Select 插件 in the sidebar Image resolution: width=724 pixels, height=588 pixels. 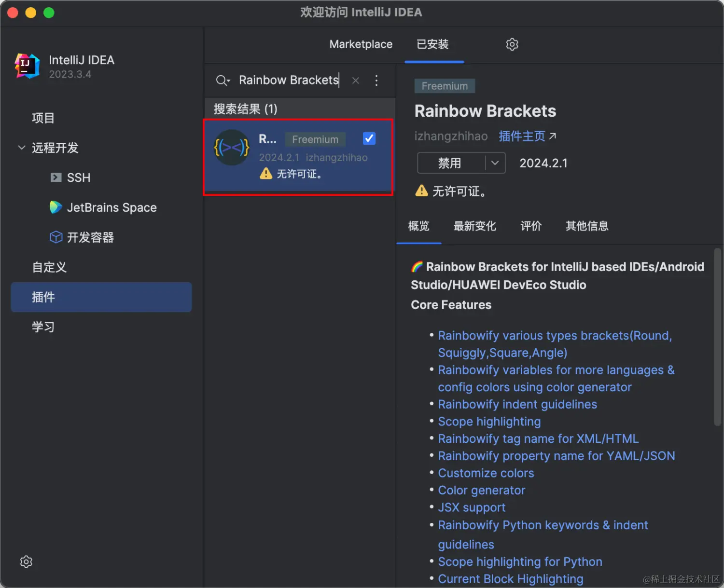click(101, 297)
